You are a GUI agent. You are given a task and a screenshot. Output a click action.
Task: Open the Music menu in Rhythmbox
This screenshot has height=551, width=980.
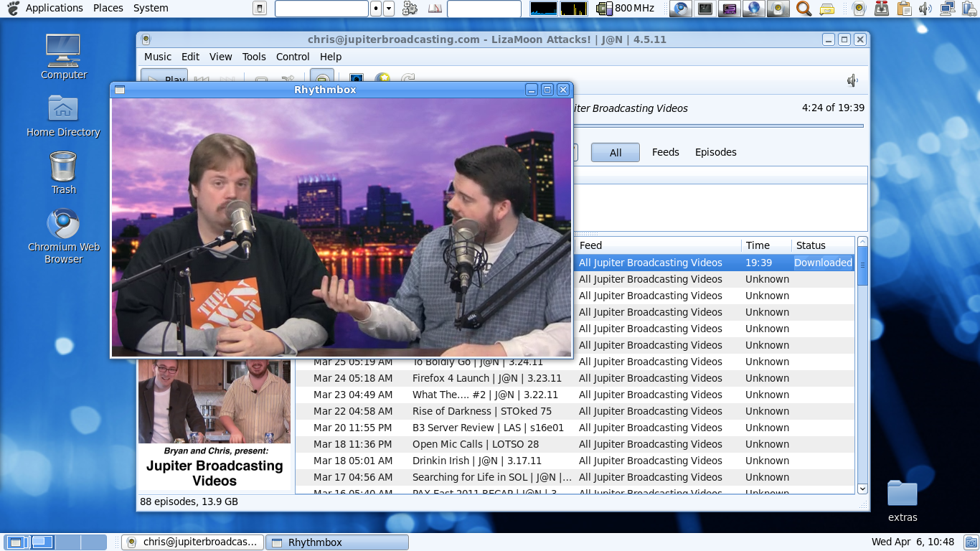[158, 57]
